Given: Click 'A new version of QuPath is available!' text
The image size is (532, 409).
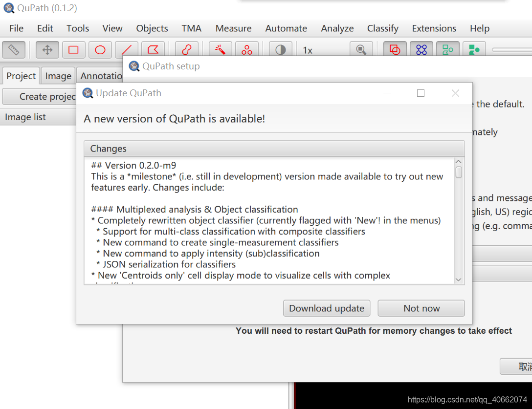Looking at the screenshot, I should point(175,119).
